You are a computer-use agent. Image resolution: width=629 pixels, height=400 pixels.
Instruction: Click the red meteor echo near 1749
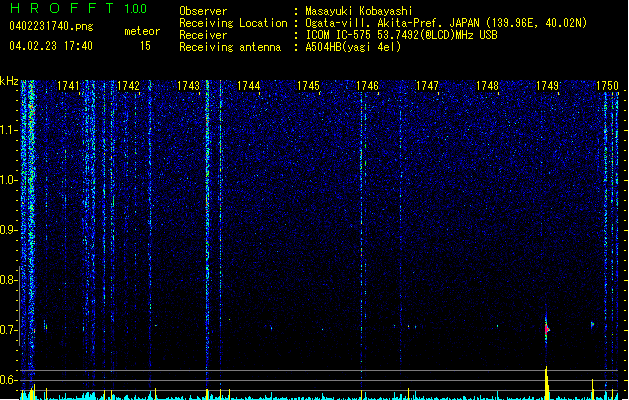pos(547,330)
